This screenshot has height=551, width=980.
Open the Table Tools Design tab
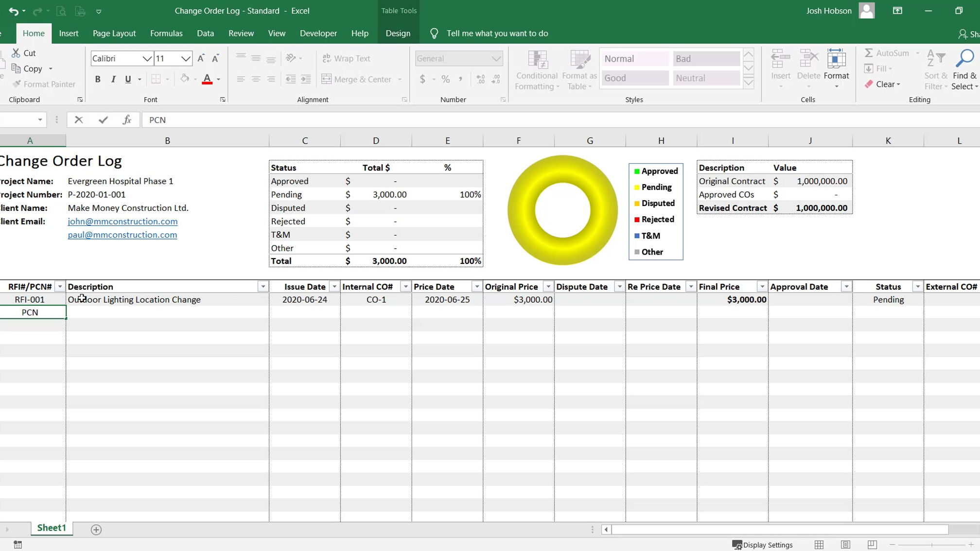point(398,33)
